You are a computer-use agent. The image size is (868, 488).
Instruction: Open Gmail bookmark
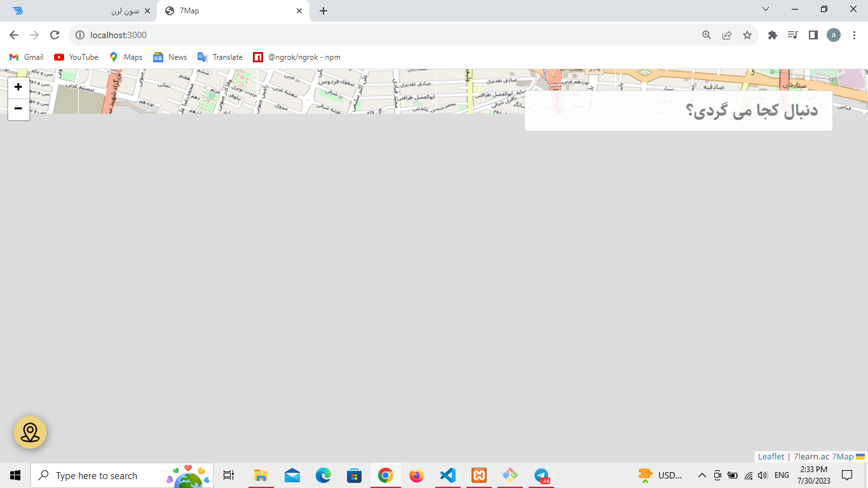click(27, 57)
